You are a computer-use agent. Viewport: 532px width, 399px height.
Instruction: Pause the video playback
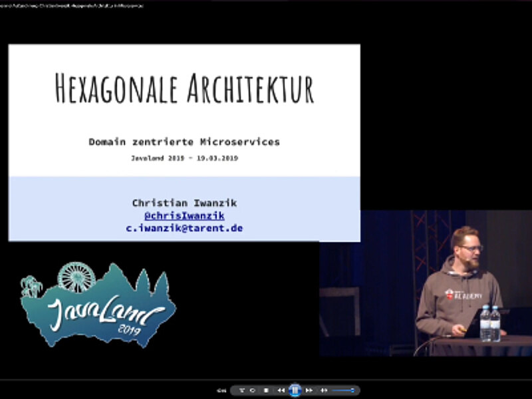coord(295,390)
